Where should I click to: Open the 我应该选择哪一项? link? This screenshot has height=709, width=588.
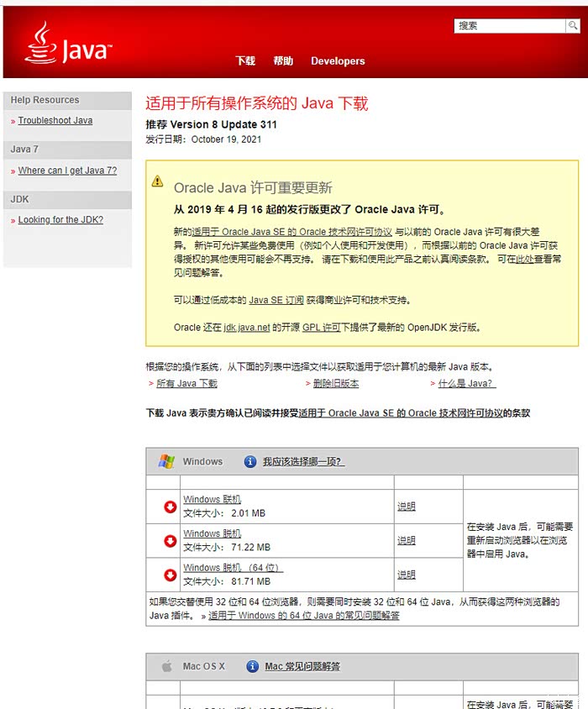point(303,462)
